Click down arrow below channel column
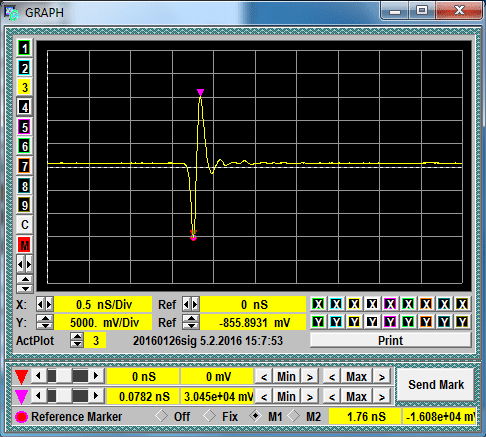Screen dimensions: 486x437 (25, 288)
